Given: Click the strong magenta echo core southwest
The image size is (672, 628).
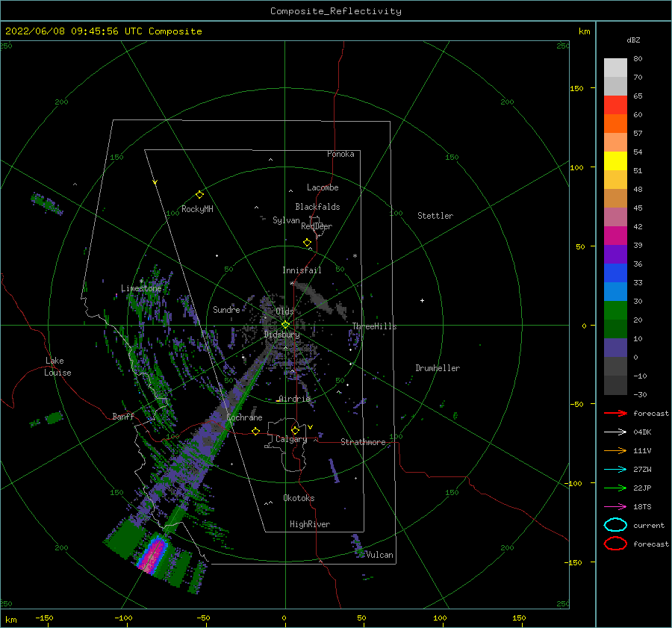Looking at the screenshot, I should coord(152,556).
